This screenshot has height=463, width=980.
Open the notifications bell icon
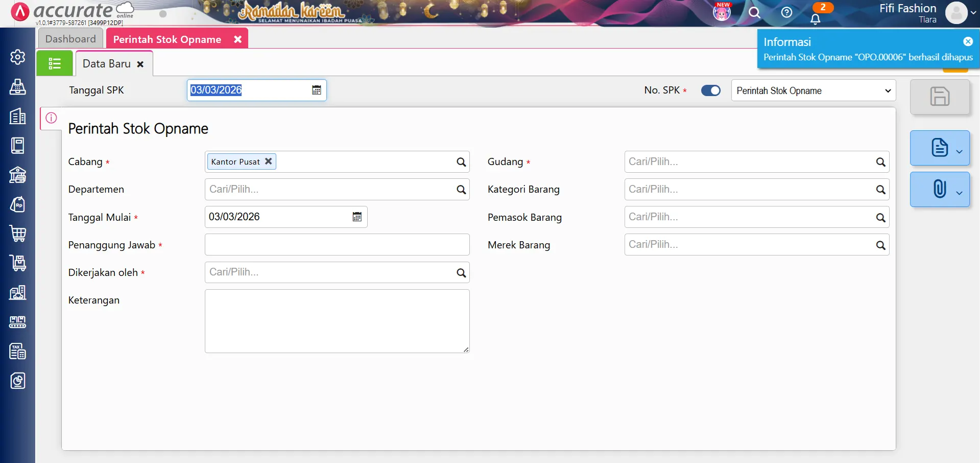815,19
